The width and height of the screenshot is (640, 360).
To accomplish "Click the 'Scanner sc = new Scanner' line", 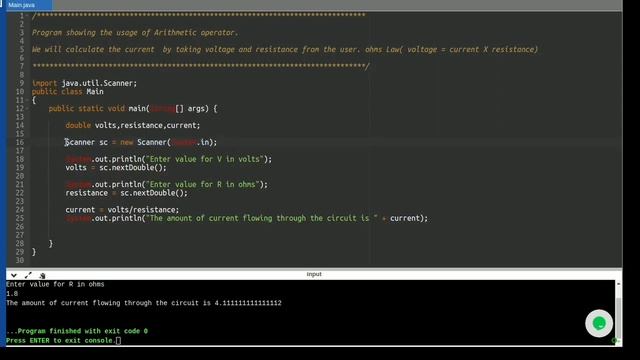I will 141,142.
